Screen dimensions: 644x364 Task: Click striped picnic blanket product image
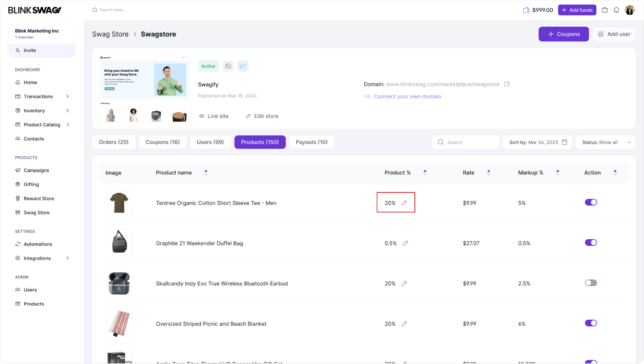(119, 324)
